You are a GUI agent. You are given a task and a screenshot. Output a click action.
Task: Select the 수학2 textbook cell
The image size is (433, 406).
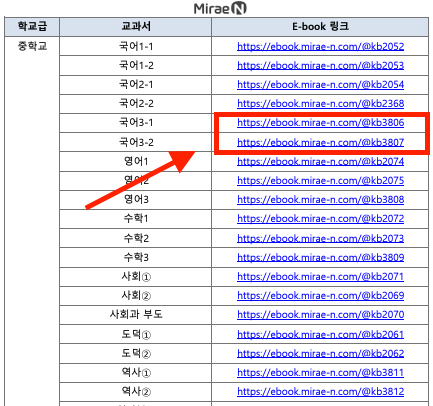136,238
